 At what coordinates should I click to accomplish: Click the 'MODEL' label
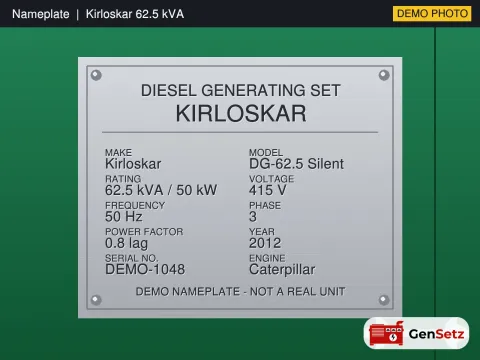pos(266,153)
